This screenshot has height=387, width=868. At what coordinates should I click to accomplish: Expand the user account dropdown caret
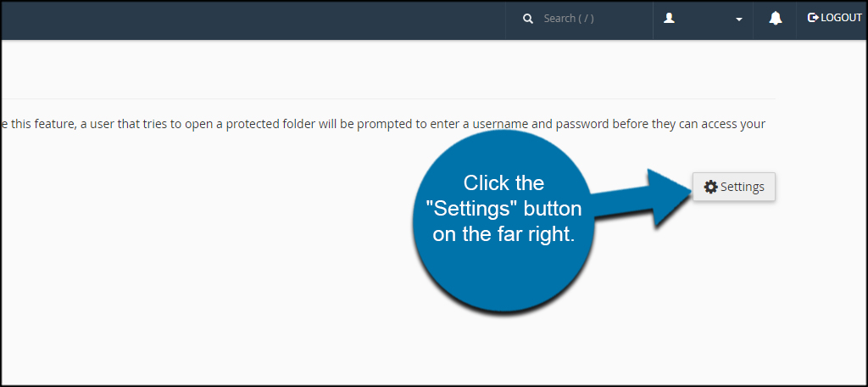pos(738,20)
